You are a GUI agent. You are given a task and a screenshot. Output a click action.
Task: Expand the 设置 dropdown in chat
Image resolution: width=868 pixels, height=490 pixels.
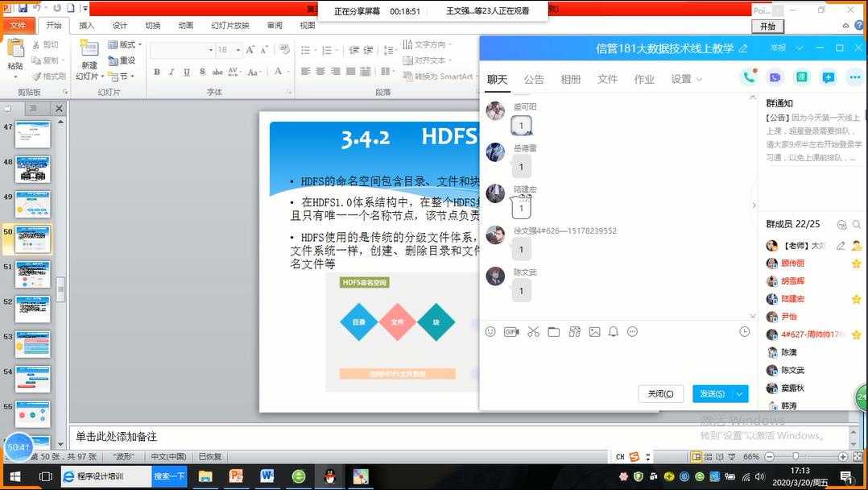(687, 79)
